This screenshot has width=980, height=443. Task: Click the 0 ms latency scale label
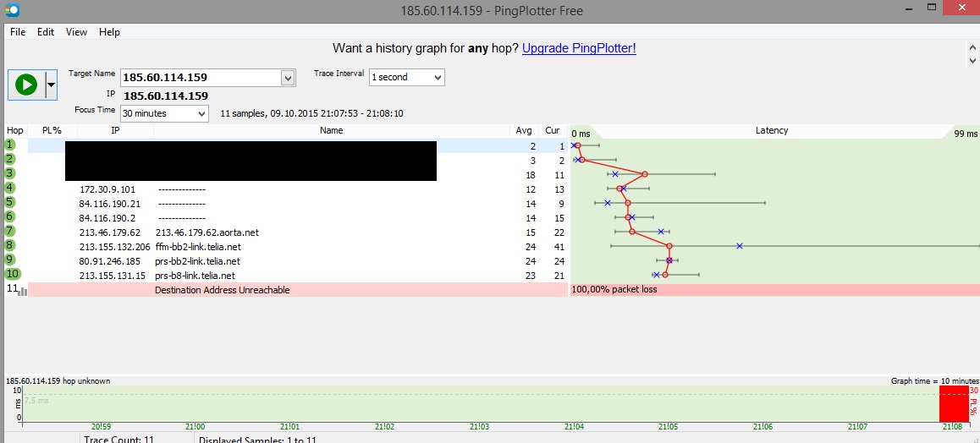[x=581, y=134]
